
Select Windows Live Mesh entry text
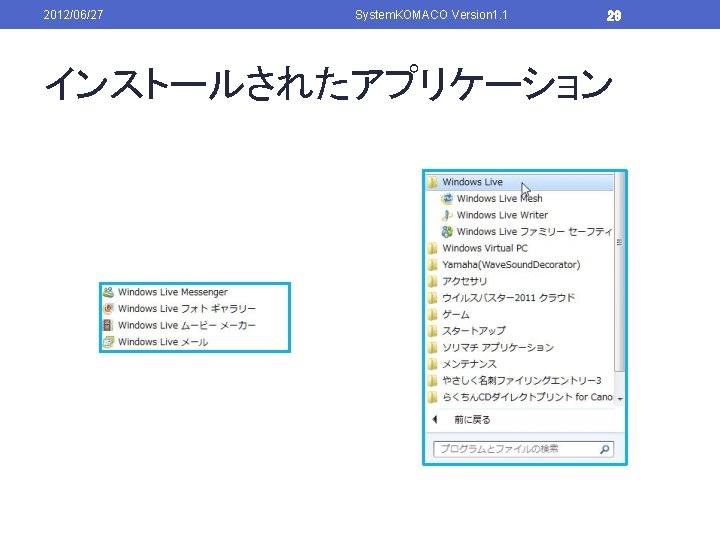click(500, 199)
